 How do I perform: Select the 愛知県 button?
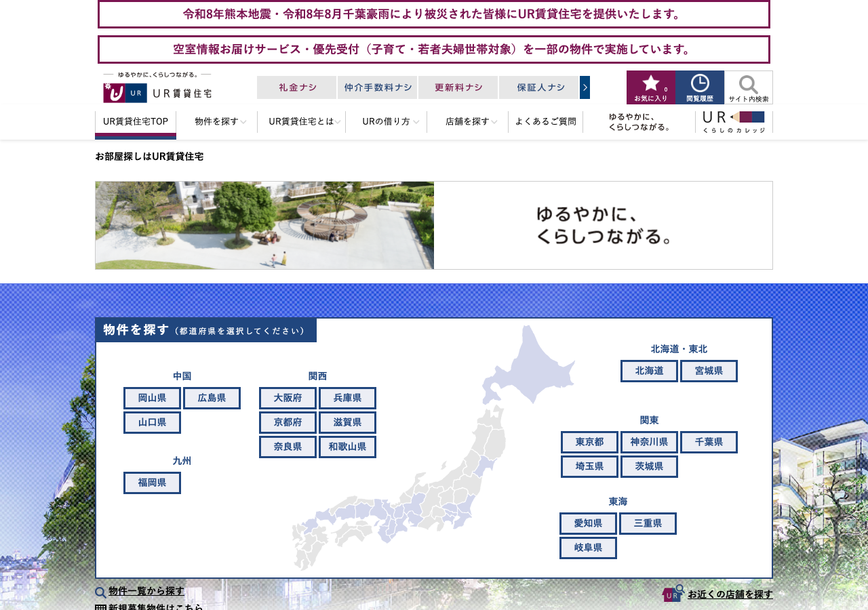(588, 524)
